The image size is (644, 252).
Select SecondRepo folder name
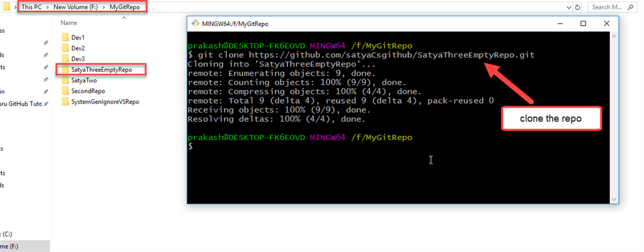[88, 91]
